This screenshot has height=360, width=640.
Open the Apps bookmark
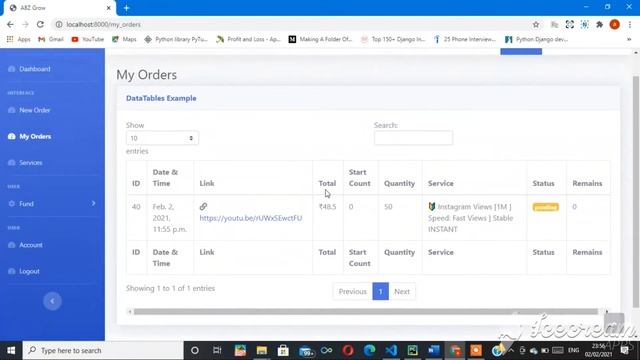18,39
